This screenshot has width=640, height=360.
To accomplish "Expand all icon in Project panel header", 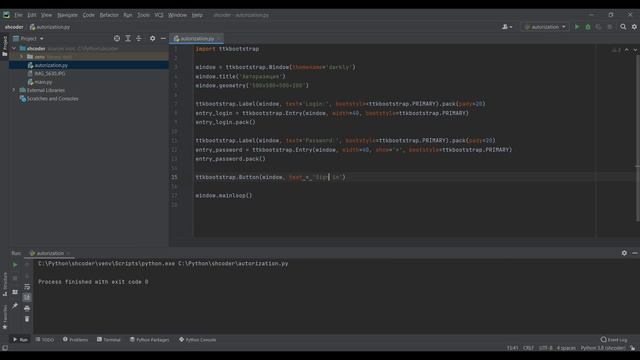I will click(128, 38).
